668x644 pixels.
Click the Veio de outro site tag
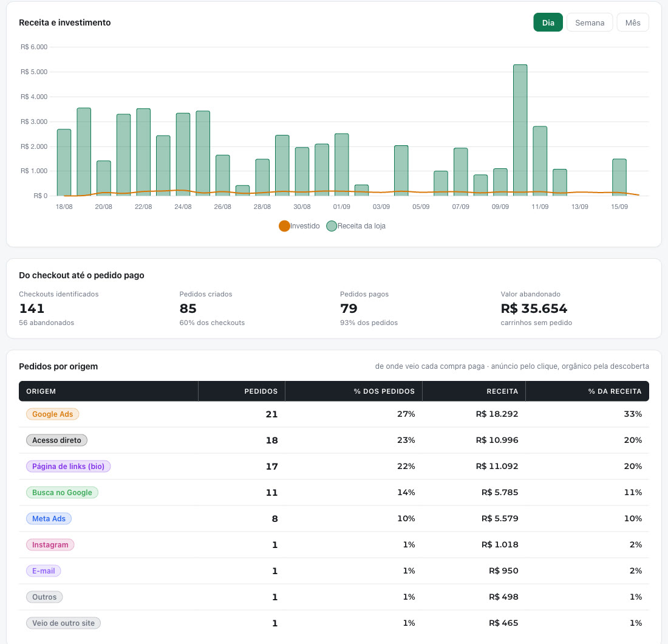click(x=64, y=623)
